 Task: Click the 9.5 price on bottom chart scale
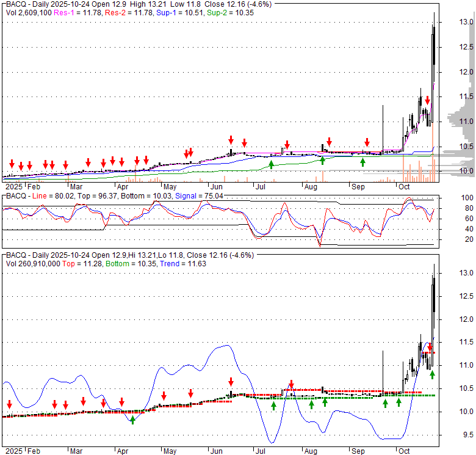467,435
